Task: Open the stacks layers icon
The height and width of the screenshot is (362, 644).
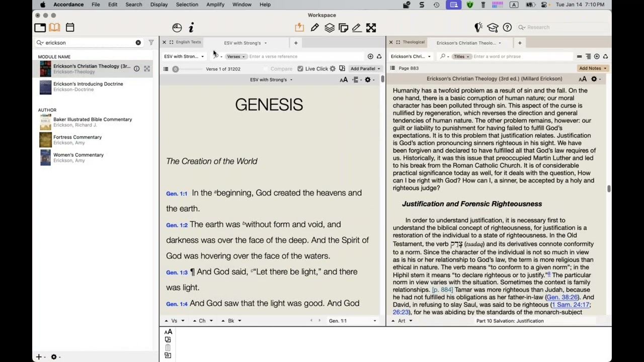Action: (x=330, y=28)
